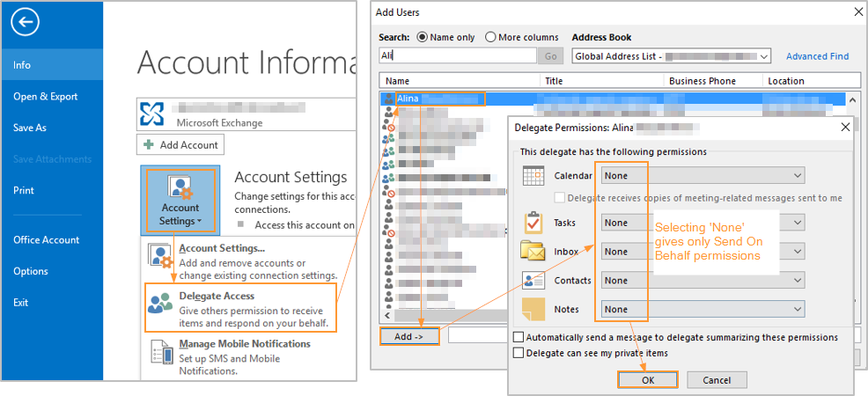Choose Save As in backstage menu

coord(51,128)
